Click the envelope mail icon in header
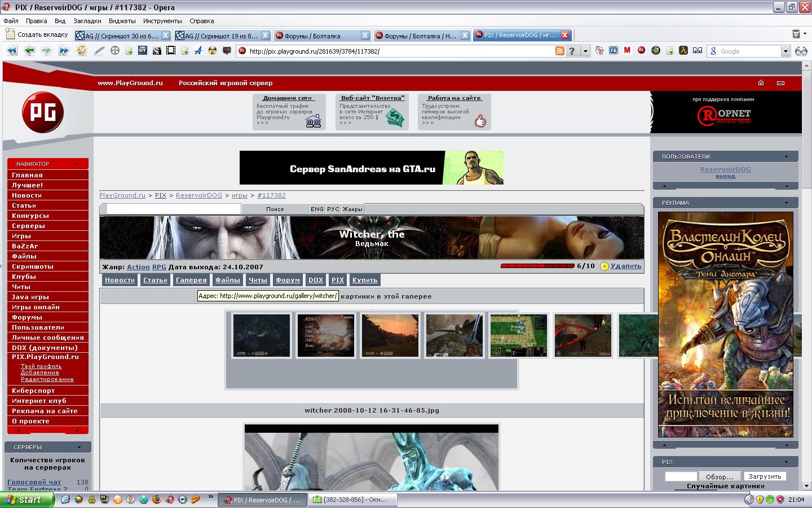The height and width of the screenshot is (508, 812). click(x=780, y=83)
